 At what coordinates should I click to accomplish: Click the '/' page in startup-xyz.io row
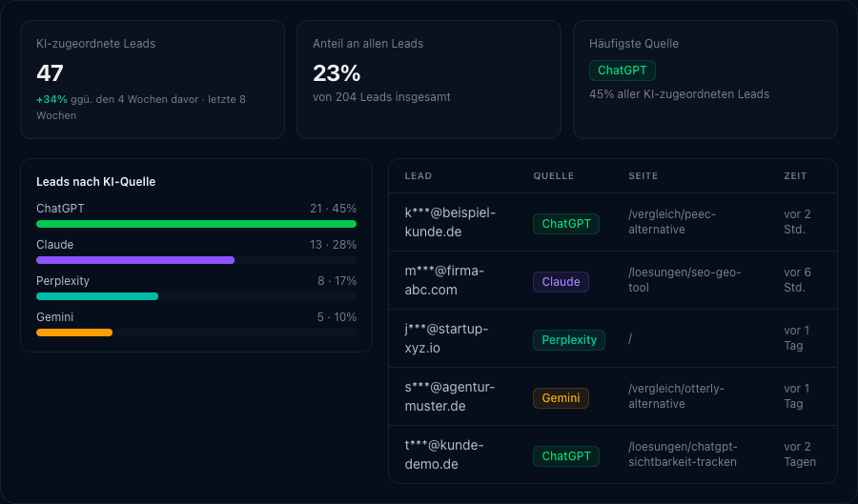[x=630, y=338]
